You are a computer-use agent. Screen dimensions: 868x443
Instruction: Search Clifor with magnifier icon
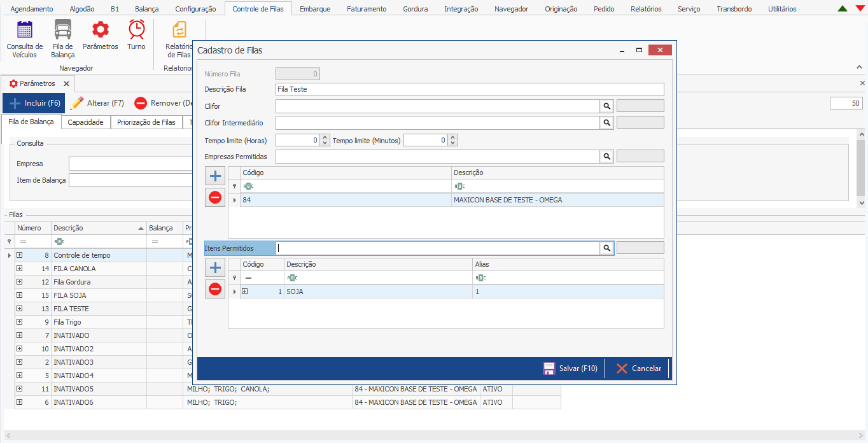point(607,106)
